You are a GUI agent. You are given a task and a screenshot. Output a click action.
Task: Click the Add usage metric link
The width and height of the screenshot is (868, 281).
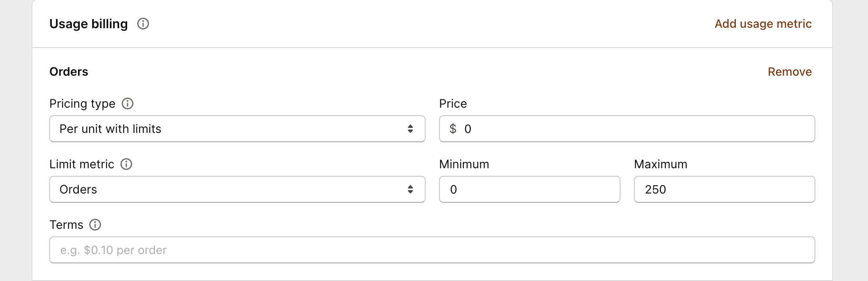coord(763,24)
